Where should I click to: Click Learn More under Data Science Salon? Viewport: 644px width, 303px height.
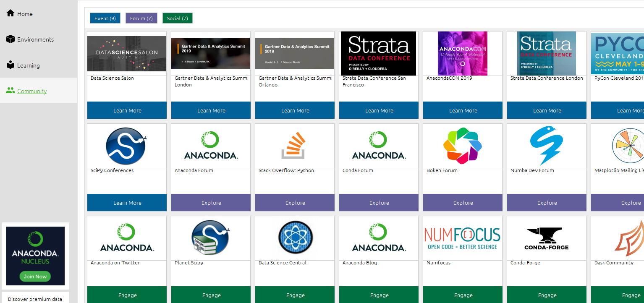[127, 110]
